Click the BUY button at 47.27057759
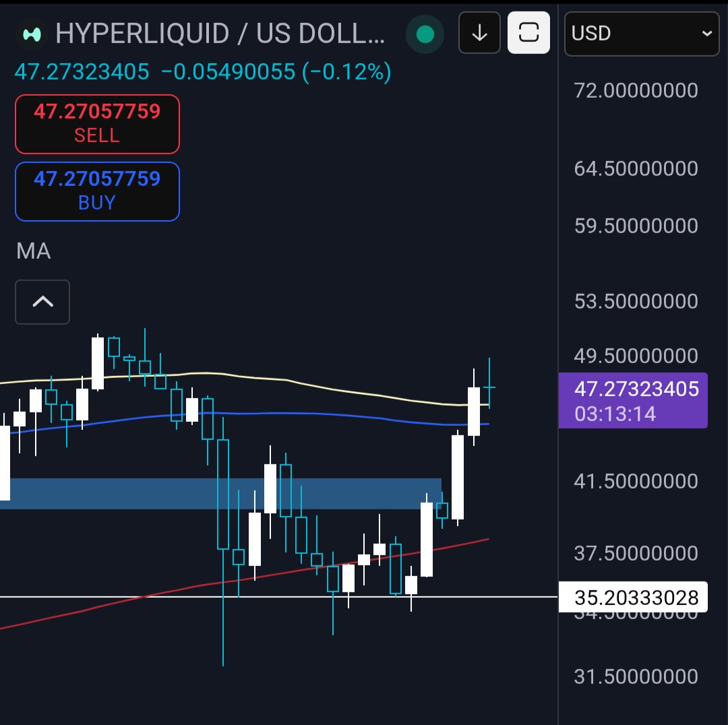Image resolution: width=728 pixels, height=725 pixels. pyautogui.click(x=97, y=191)
